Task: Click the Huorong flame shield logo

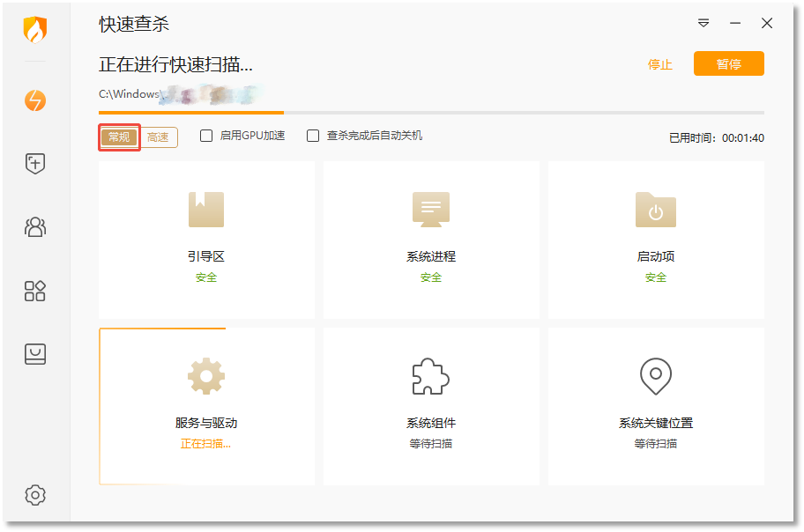Action: click(35, 29)
